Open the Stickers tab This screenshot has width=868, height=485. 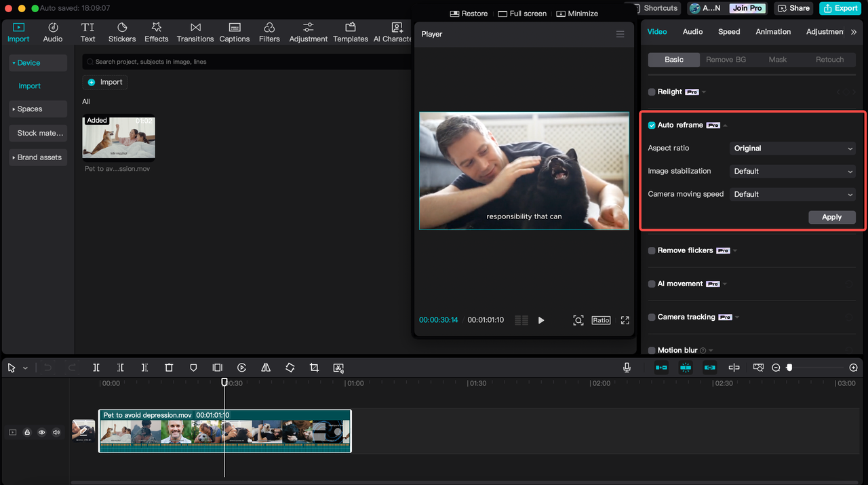click(122, 32)
